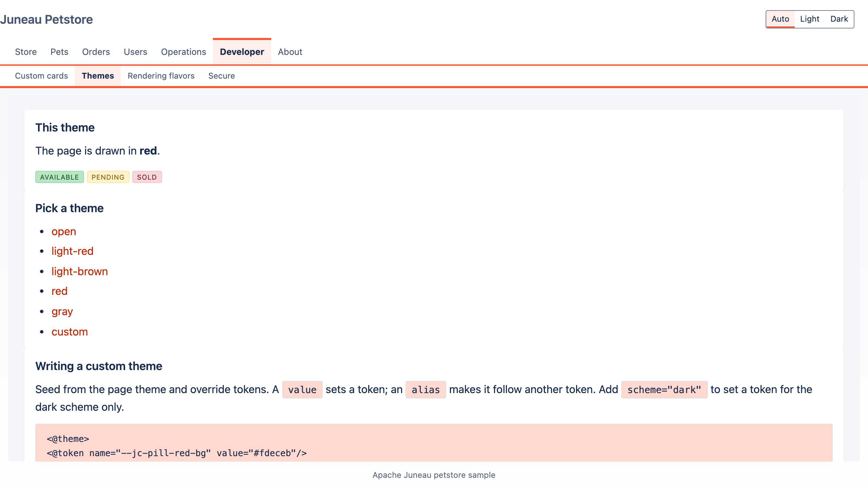Switch color scheme to Light
This screenshot has width=868, height=488.
(810, 19)
